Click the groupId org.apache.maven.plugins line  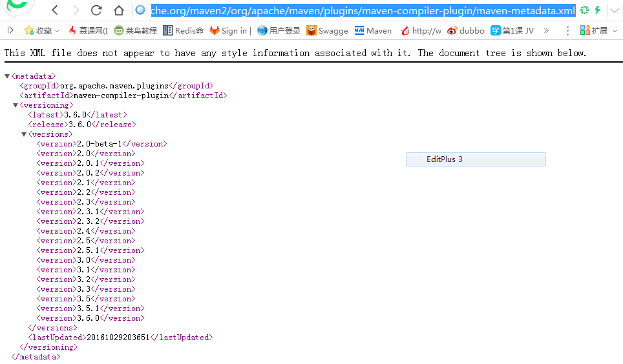point(116,86)
